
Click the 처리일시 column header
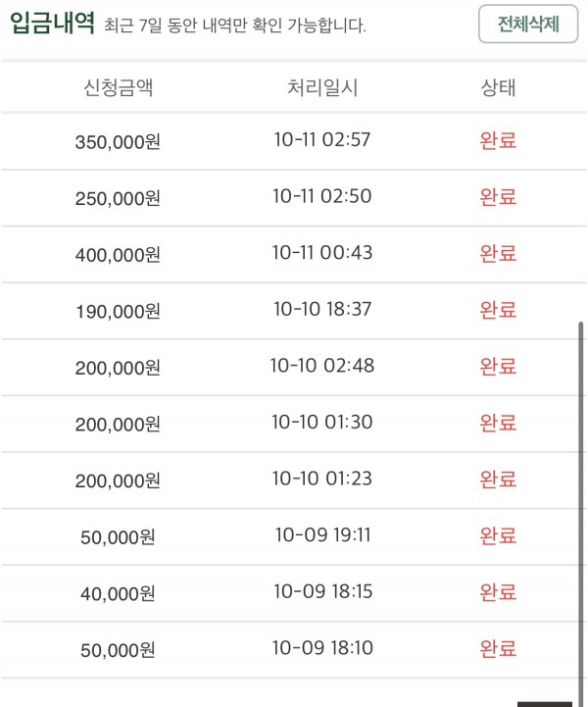[x=322, y=87]
